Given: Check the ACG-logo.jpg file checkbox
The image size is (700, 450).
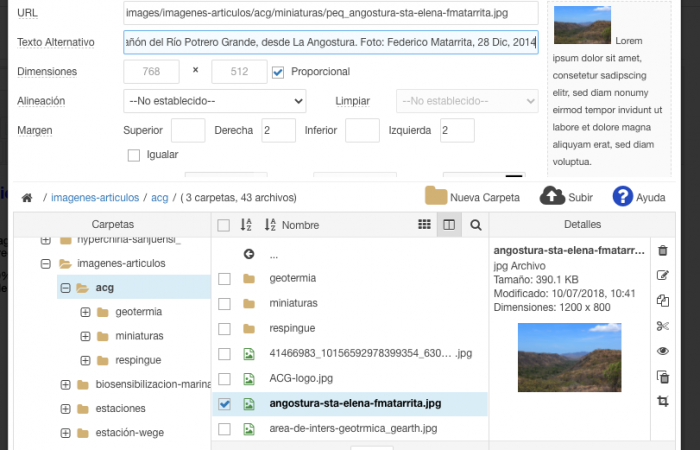Looking at the screenshot, I should (224, 379).
